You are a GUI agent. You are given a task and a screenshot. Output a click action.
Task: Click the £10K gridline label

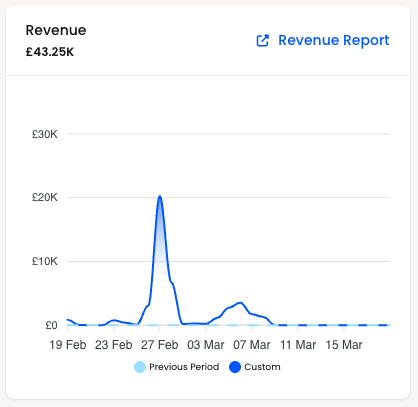click(x=45, y=261)
